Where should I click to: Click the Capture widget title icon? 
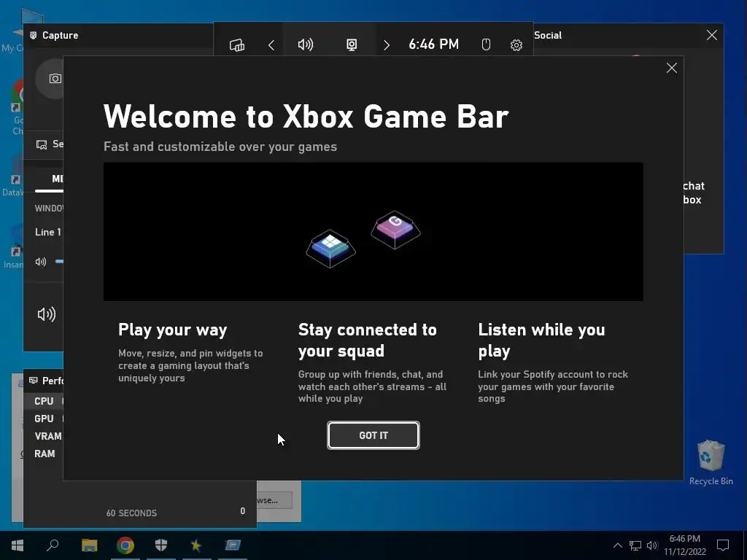(x=33, y=35)
